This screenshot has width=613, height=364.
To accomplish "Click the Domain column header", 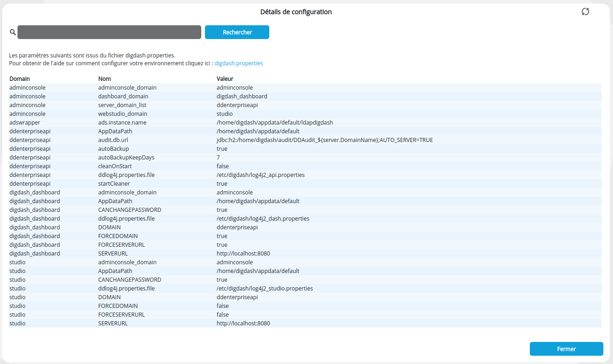I will coord(20,79).
